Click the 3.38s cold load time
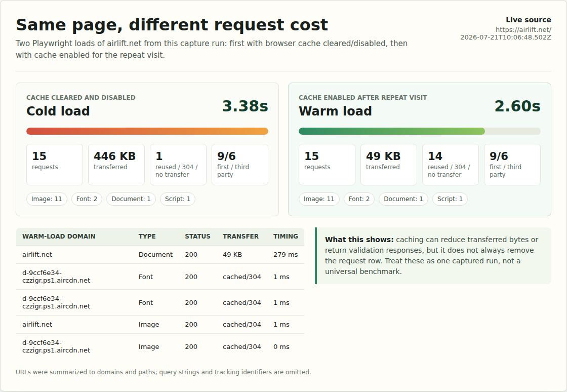567x392 pixels. coord(245,106)
